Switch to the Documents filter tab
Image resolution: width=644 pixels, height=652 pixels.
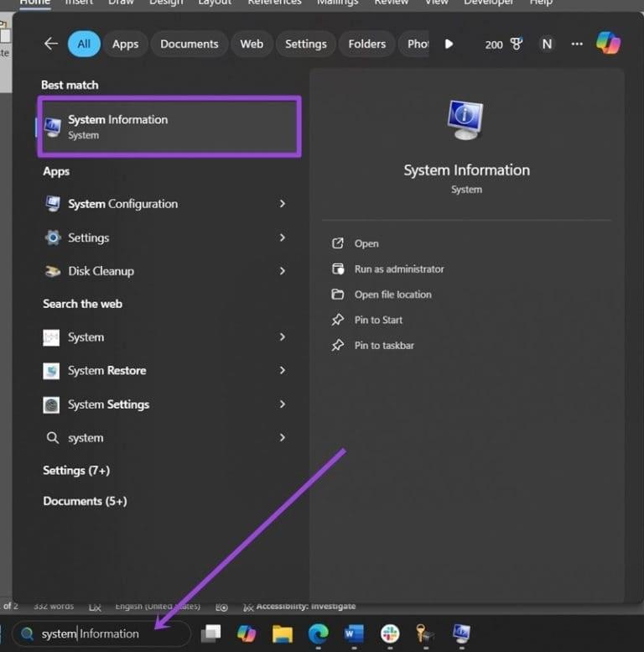point(189,44)
